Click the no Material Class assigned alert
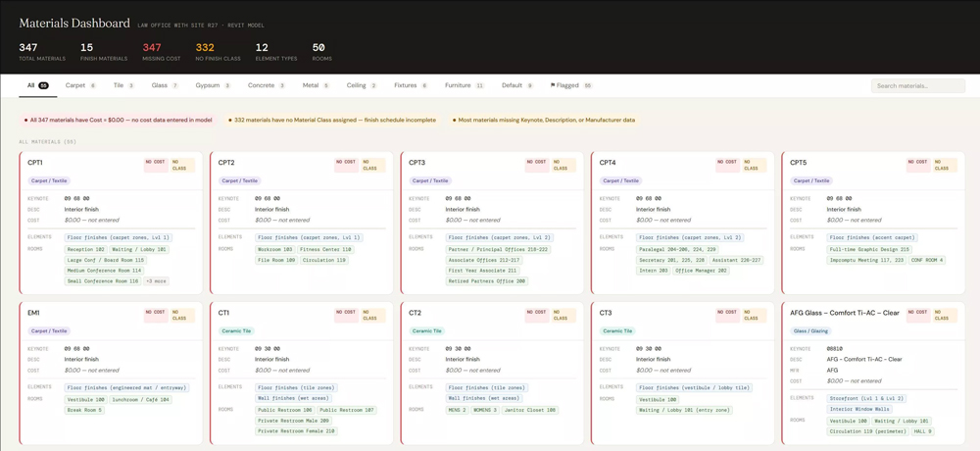Image resolution: width=980 pixels, height=451 pixels. 331,120
